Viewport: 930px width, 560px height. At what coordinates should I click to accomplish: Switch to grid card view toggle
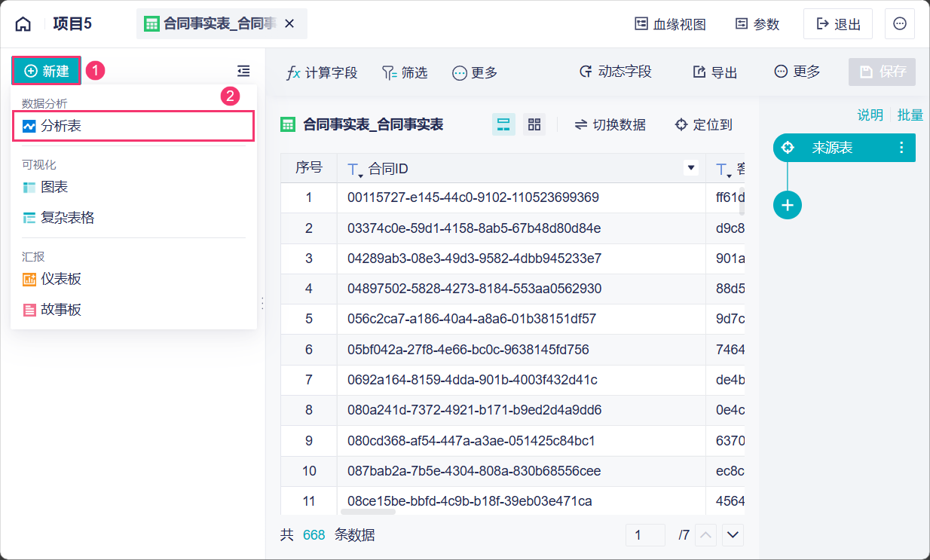pyautogui.click(x=534, y=125)
